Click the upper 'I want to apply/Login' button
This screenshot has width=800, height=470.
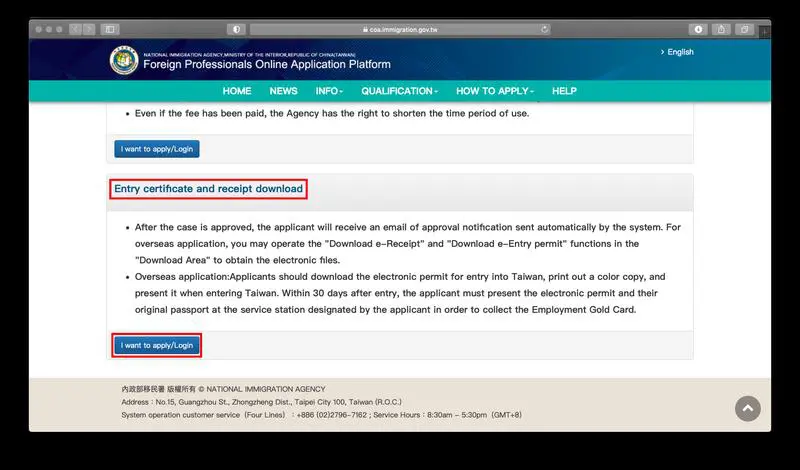pos(157,148)
